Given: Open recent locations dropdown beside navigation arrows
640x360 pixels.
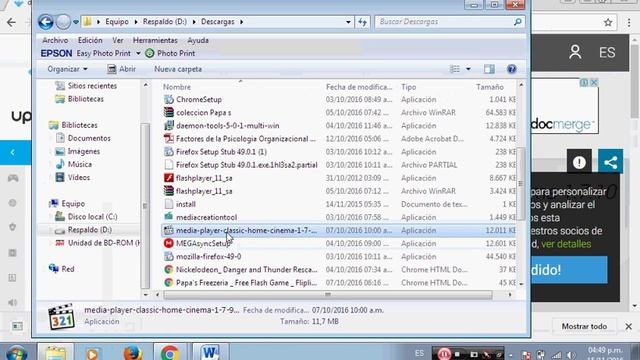Looking at the screenshot, I should (x=76, y=22).
